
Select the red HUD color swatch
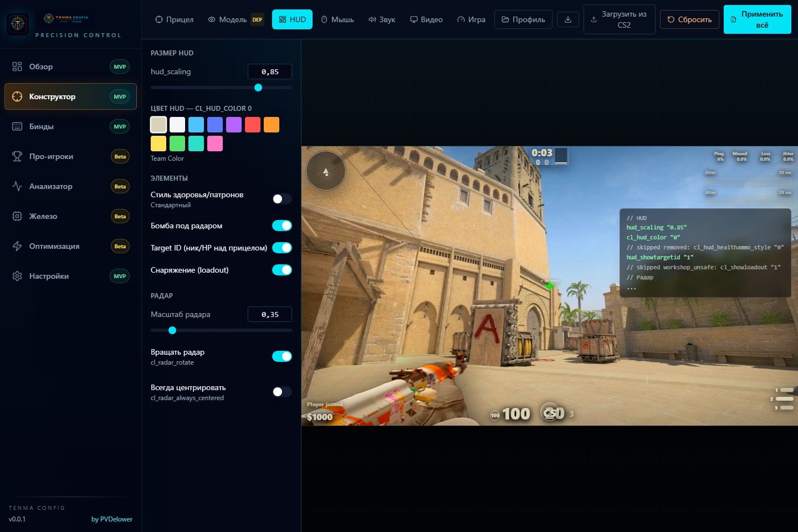pyautogui.click(x=253, y=125)
